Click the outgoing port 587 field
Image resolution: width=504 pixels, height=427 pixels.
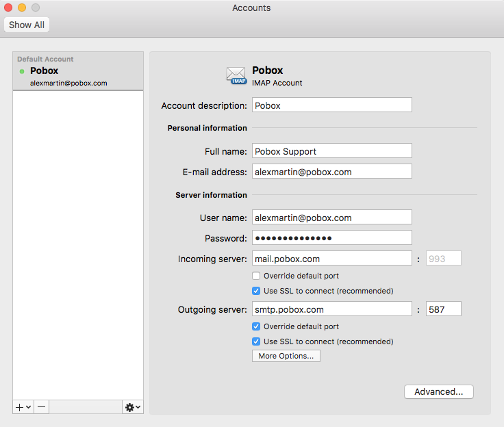click(444, 309)
